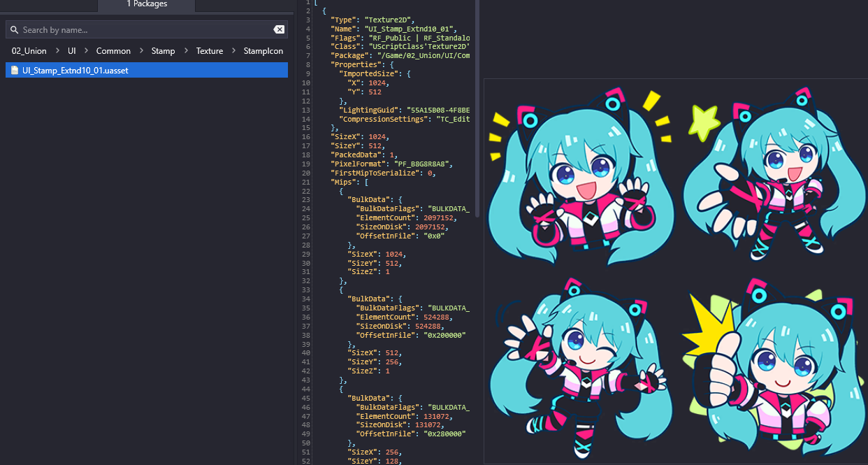Go to the UI breadcrumb folder
The width and height of the screenshot is (868, 465).
click(72, 51)
